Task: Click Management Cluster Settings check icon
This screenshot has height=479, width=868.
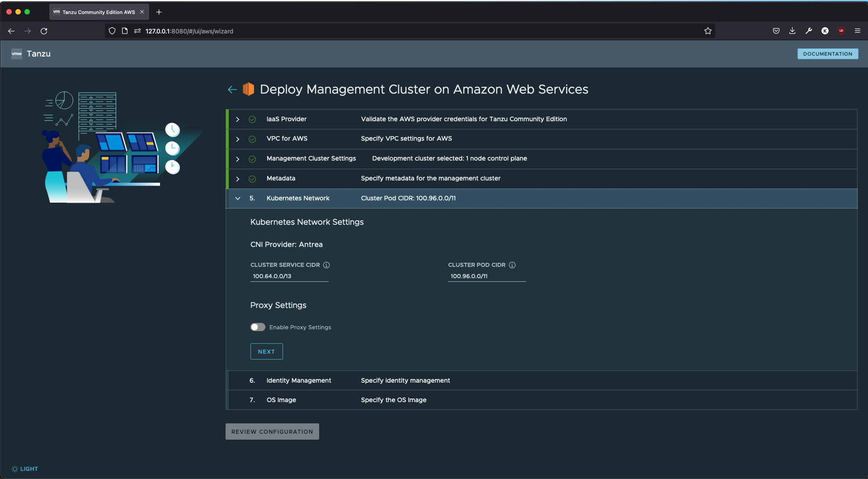Action: (x=252, y=159)
